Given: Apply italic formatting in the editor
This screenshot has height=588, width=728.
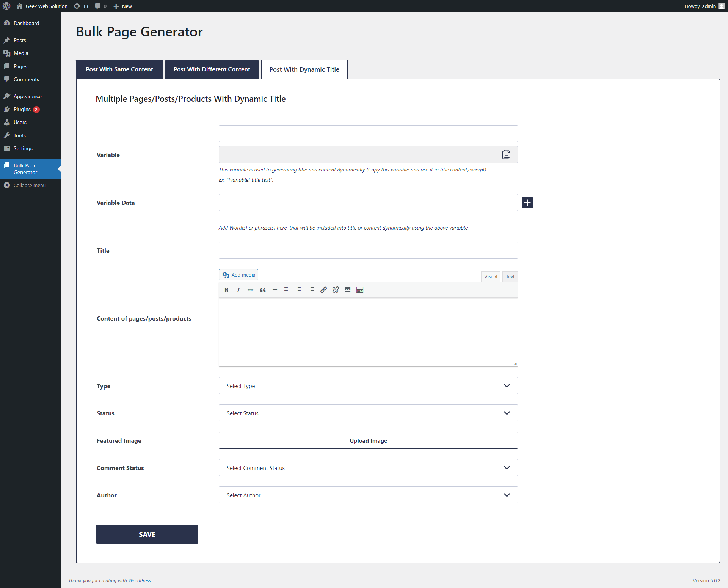Looking at the screenshot, I should pos(238,290).
